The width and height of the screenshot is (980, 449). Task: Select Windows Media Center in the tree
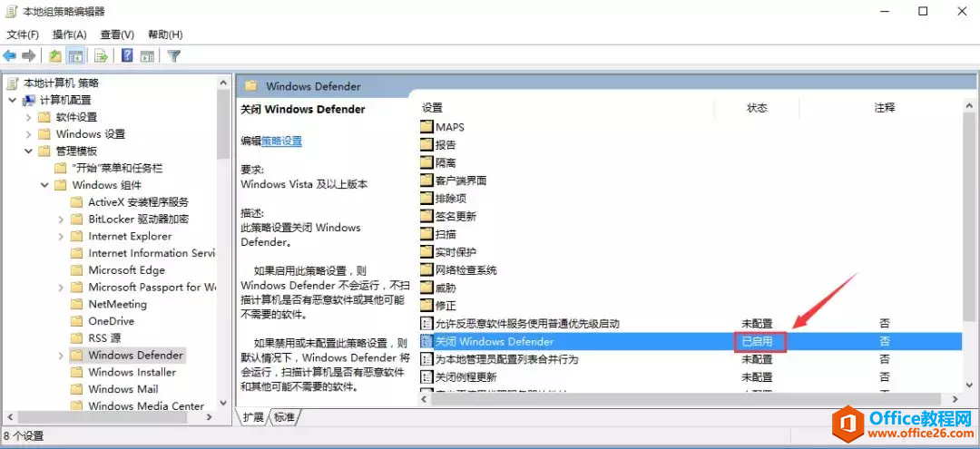point(146,405)
